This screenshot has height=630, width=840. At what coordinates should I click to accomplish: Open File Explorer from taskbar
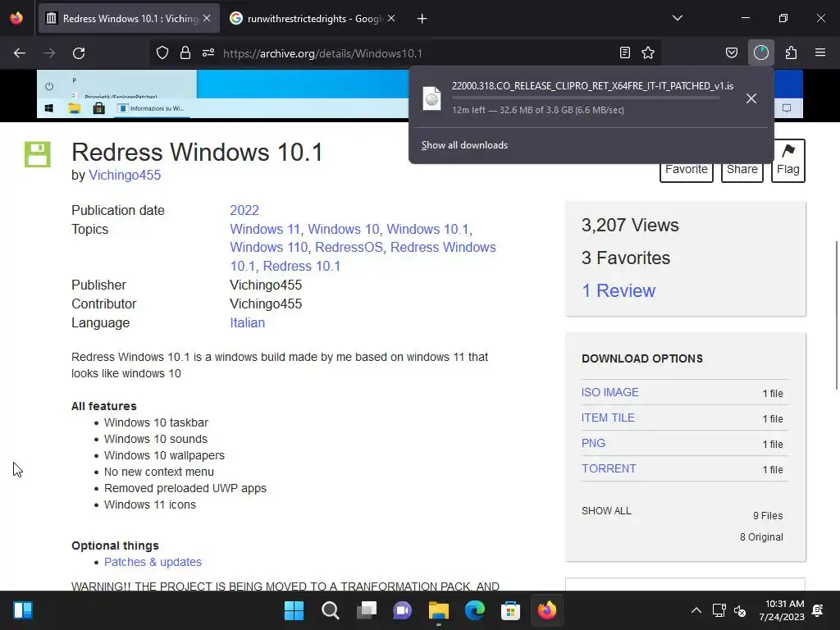pyautogui.click(x=439, y=610)
